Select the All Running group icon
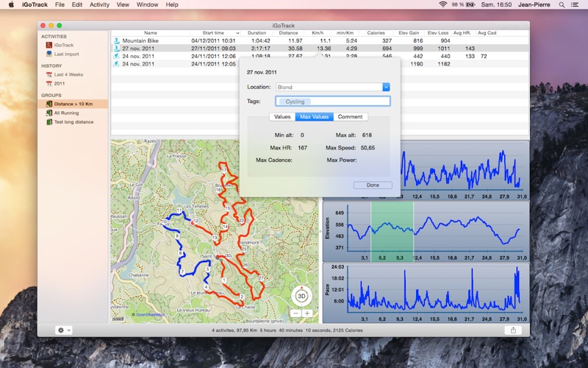The width and height of the screenshot is (588, 368). [49, 113]
